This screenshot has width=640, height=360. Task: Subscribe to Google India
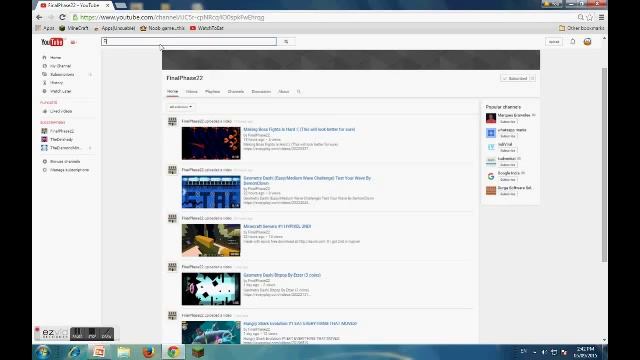508,180
